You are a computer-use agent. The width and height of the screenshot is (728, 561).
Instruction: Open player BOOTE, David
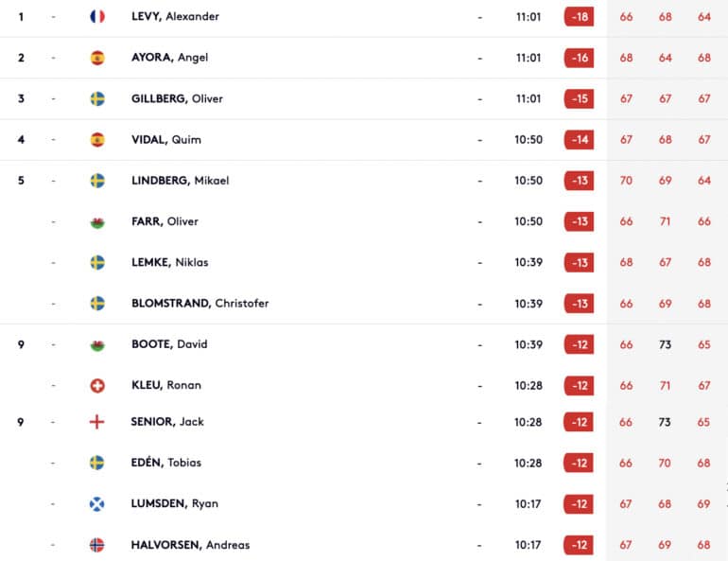169,344
